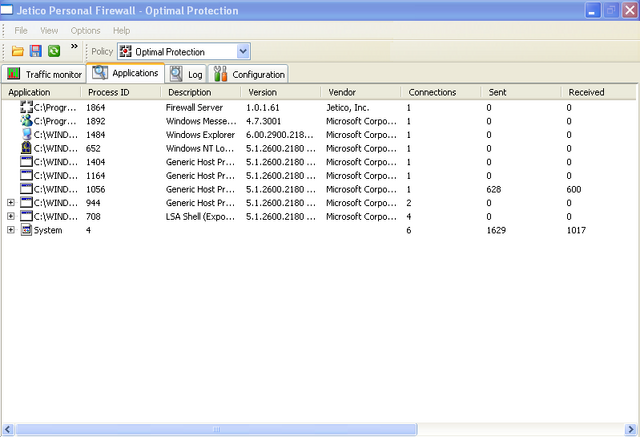Image resolution: width=640 pixels, height=437 pixels.
Task: Click the Optimal Protection policy icon
Action: click(125, 51)
